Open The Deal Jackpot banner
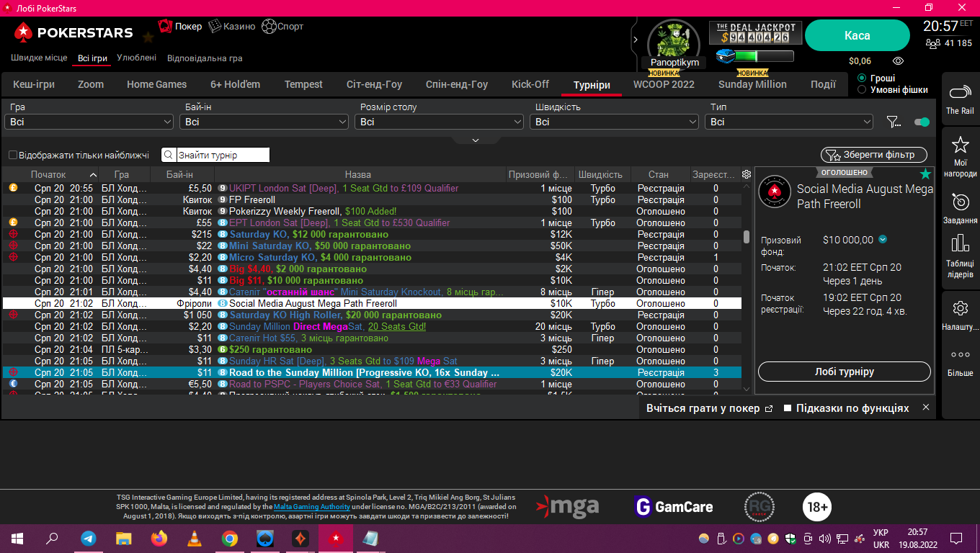 click(755, 32)
